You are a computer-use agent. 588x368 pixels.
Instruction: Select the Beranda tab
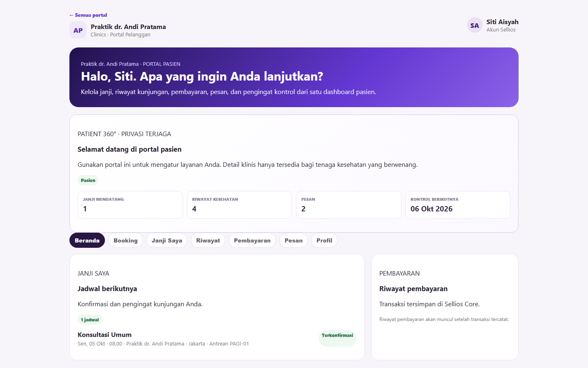click(x=87, y=240)
